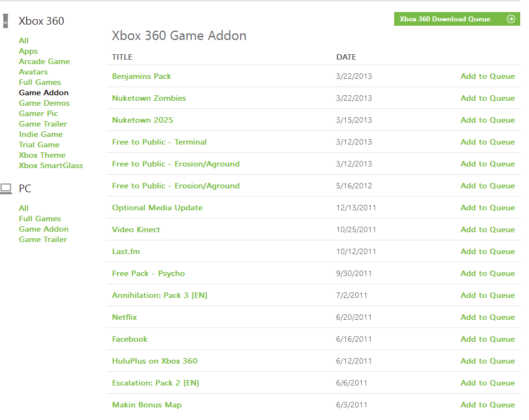Open the Apps category
The height and width of the screenshot is (420, 529).
(x=29, y=51)
